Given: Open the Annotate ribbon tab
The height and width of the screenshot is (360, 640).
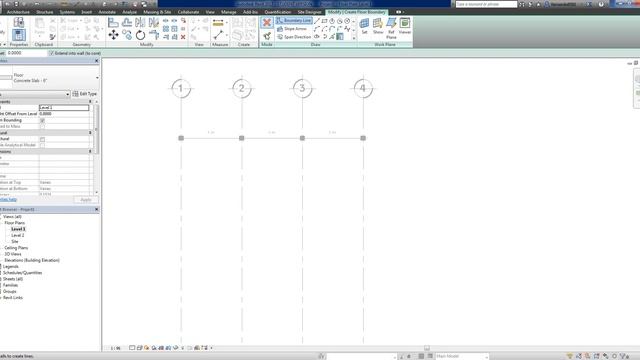Looking at the screenshot, I should (107, 12).
